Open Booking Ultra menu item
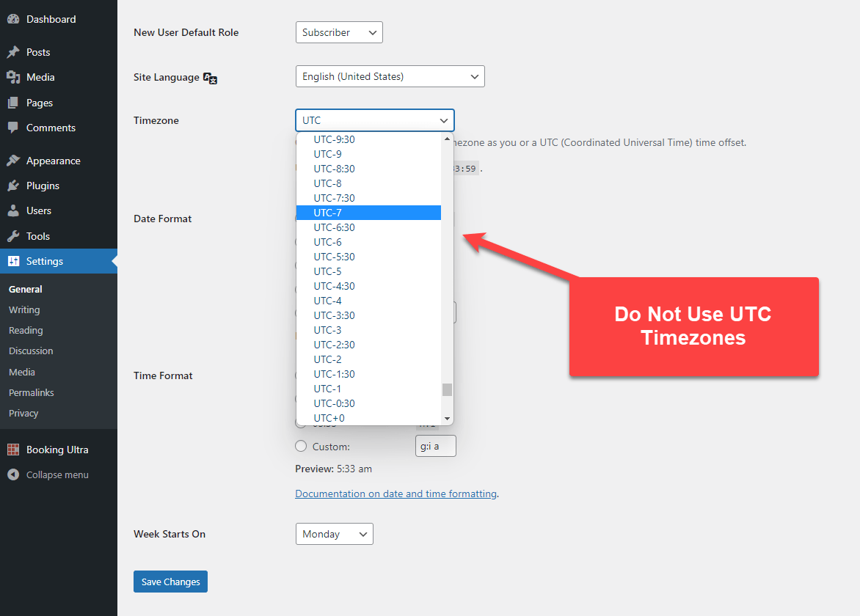Viewport: 860px width, 616px height. (57, 450)
